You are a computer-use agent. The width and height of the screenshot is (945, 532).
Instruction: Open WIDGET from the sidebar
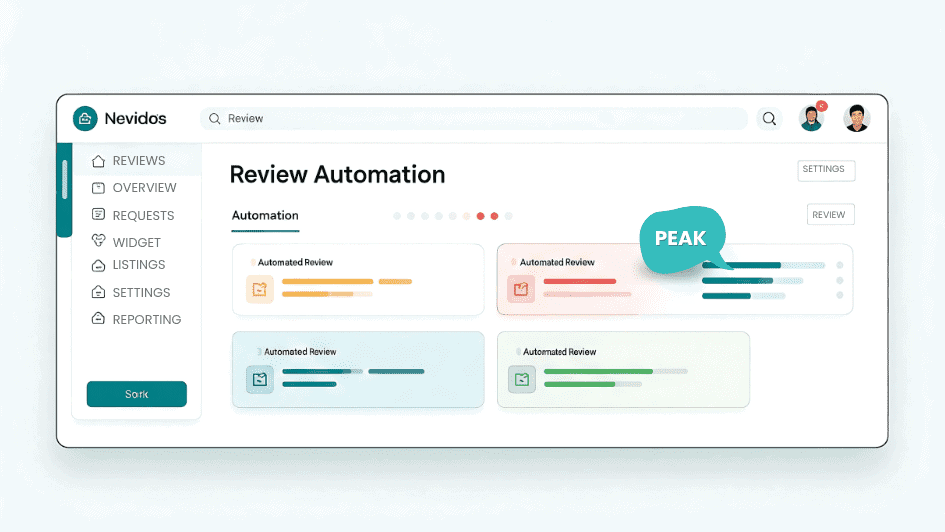[x=137, y=243]
